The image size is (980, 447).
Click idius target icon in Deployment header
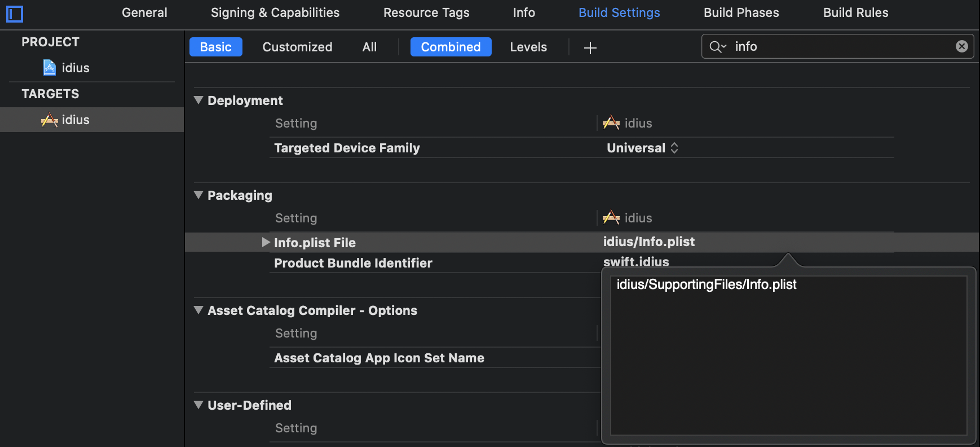611,123
